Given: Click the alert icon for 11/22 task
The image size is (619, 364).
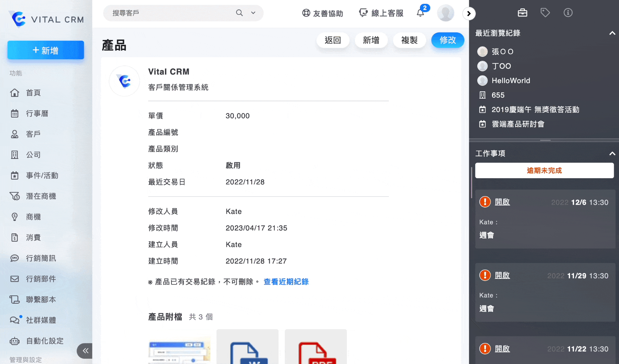Looking at the screenshot, I should tap(485, 348).
